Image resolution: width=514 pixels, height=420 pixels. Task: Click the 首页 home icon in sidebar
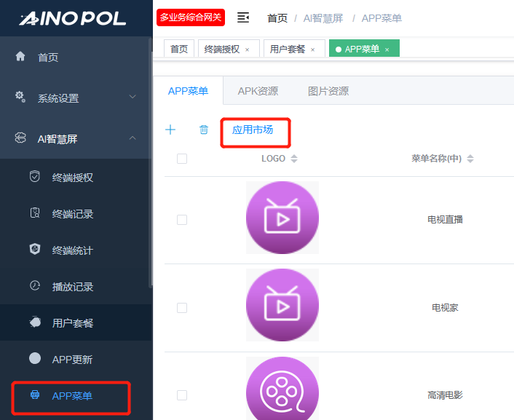(x=20, y=57)
